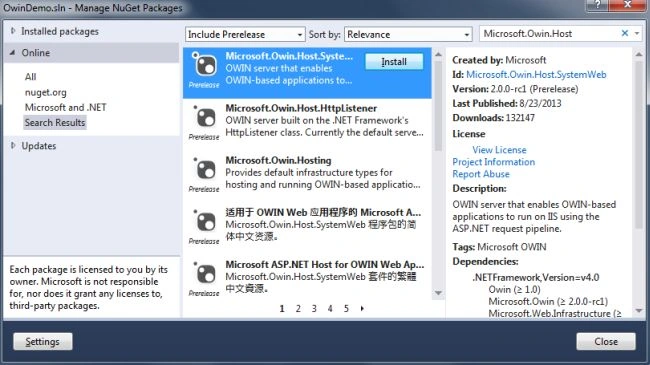Open the Sort by Relevance dropdown
The width and height of the screenshot is (650, 365).
(x=408, y=34)
